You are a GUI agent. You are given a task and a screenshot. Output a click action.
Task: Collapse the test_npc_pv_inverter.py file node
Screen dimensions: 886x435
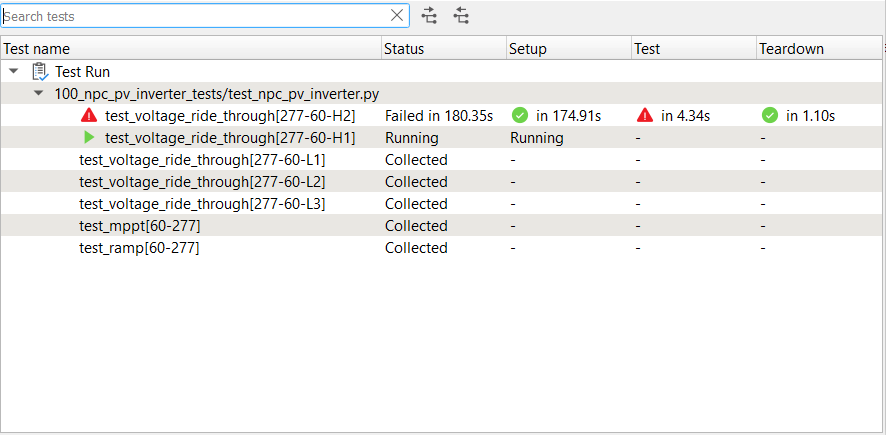pyautogui.click(x=38, y=94)
